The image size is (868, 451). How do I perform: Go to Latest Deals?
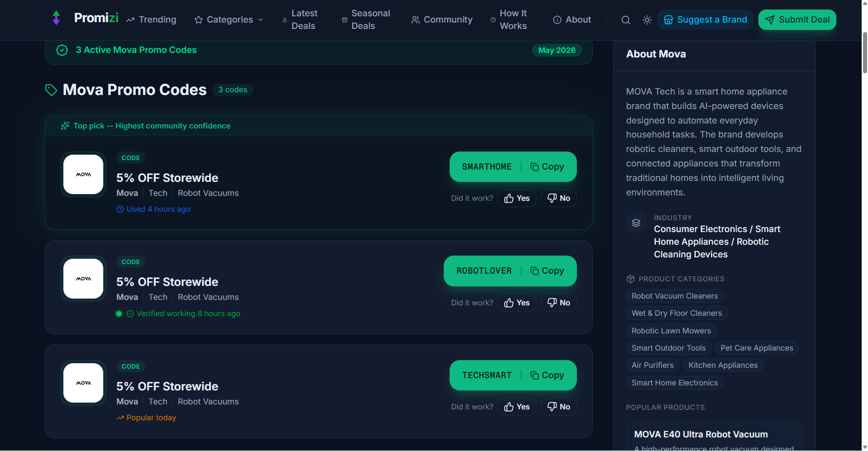(x=300, y=19)
